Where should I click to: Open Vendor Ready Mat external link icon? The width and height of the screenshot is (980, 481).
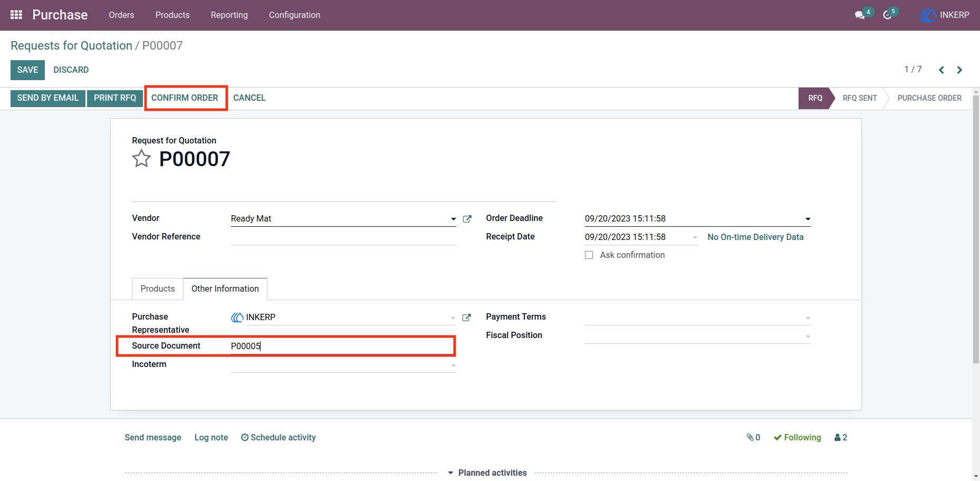(x=467, y=219)
